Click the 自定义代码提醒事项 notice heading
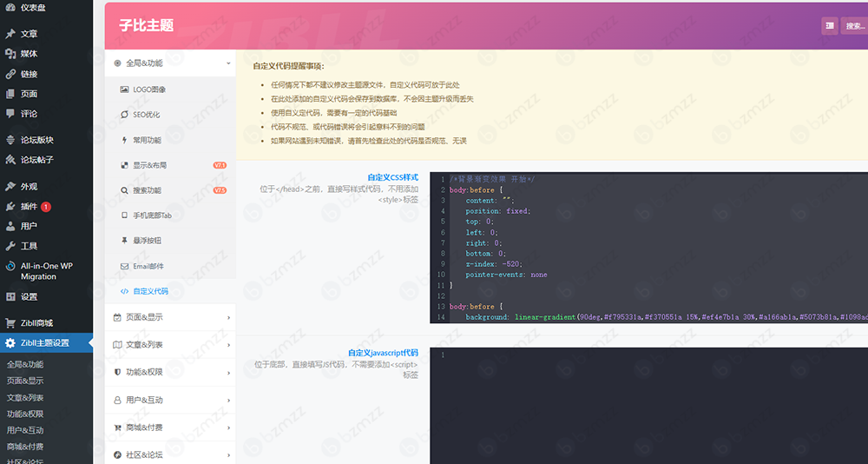The height and width of the screenshot is (464, 868). pos(288,66)
